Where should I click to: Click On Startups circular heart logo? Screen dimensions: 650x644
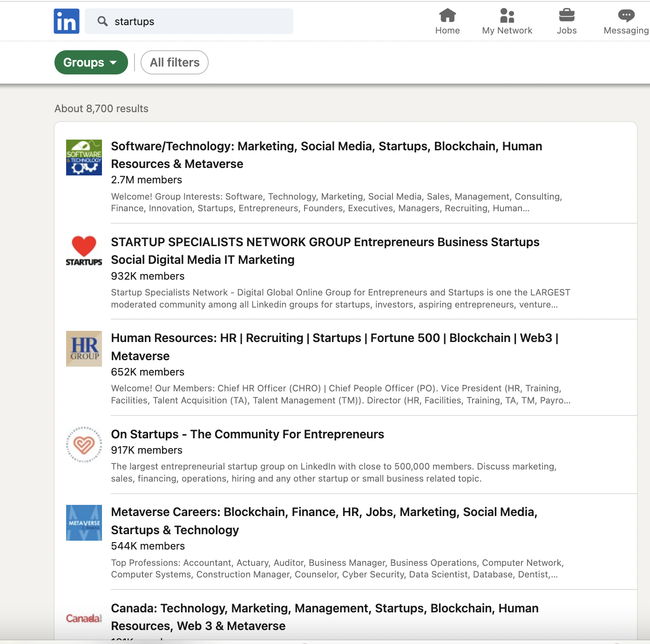pyautogui.click(x=84, y=444)
